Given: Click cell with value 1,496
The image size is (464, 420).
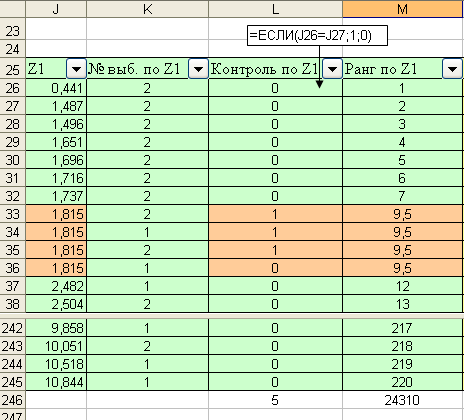Looking at the screenshot, I should (x=56, y=124).
